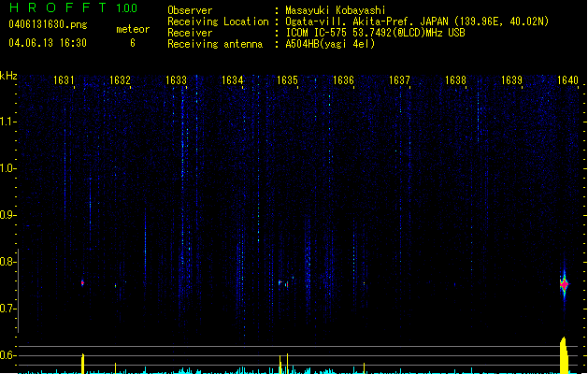Click the 1638 time axis marker
This screenshot has width=588, height=374.
[x=455, y=80]
